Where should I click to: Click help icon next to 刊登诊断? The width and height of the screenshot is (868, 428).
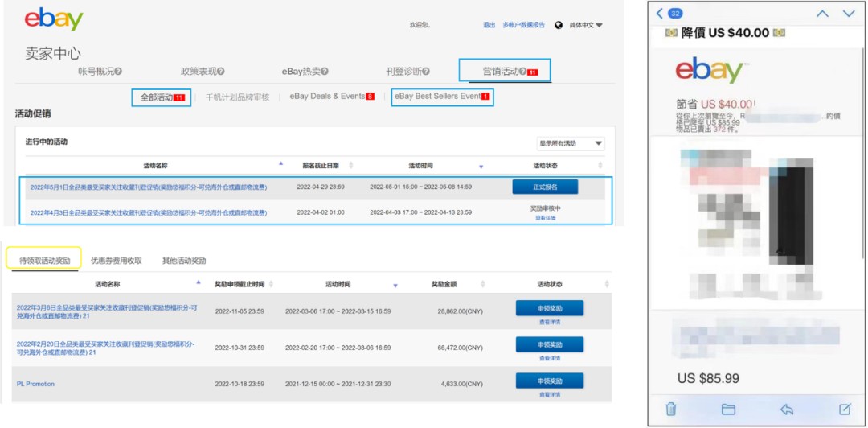(426, 72)
